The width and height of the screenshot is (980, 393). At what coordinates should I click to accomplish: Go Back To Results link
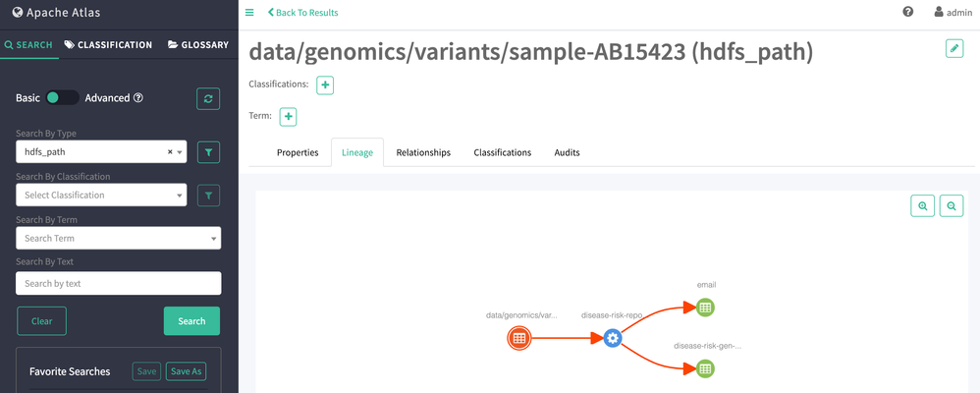(x=303, y=13)
